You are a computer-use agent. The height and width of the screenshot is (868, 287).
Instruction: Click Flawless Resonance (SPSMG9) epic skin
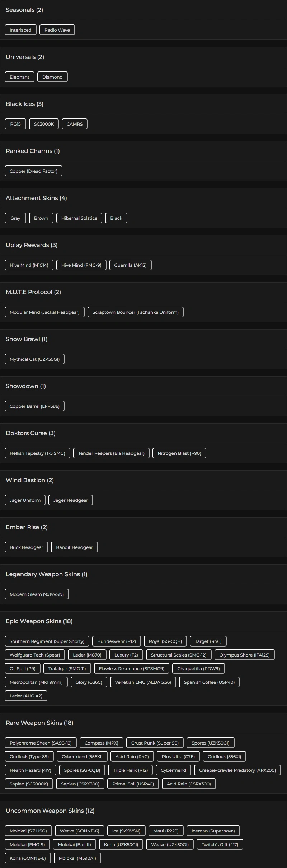click(131, 669)
